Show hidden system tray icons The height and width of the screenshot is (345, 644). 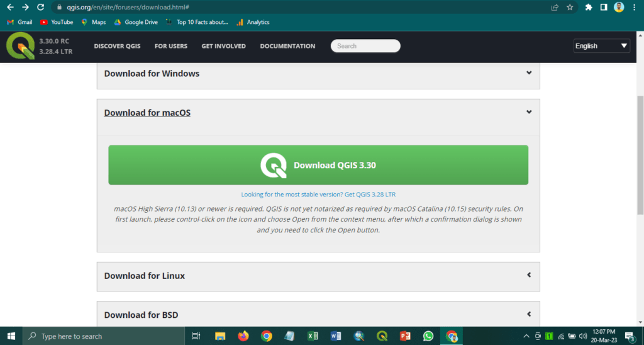(526, 336)
